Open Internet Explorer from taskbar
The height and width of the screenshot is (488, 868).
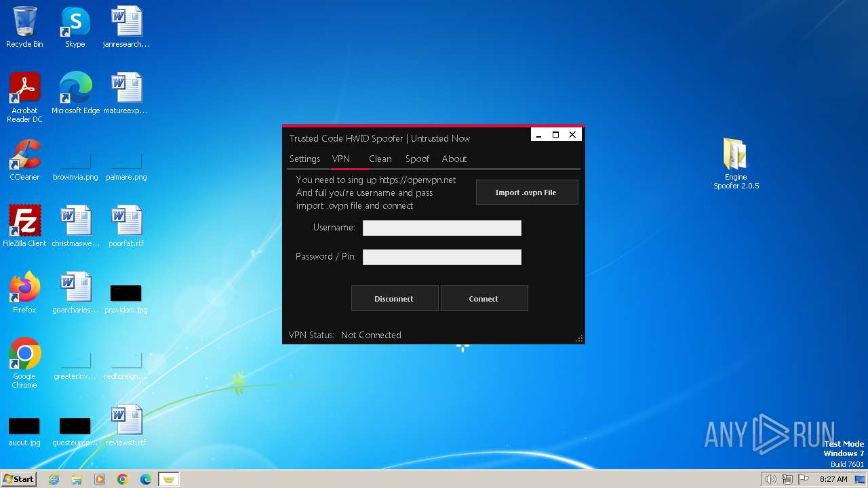(54, 479)
